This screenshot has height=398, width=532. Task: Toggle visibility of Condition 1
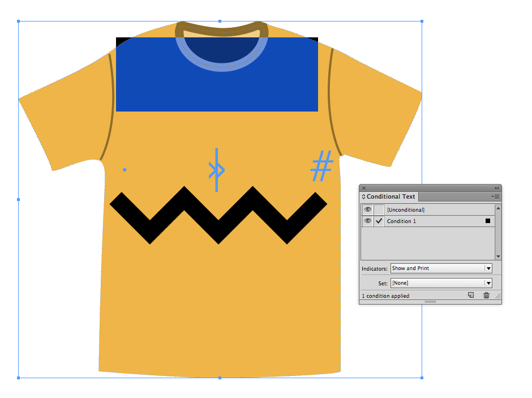point(367,221)
